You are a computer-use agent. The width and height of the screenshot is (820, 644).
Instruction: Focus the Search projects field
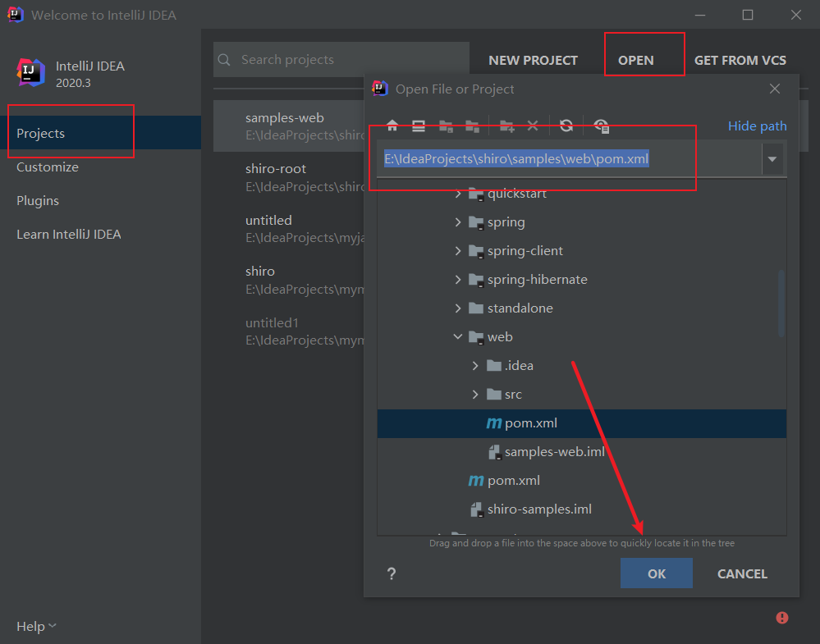tap(341, 60)
